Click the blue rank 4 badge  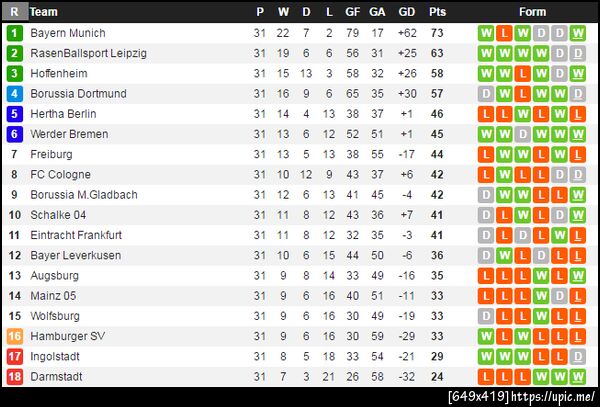(14, 93)
